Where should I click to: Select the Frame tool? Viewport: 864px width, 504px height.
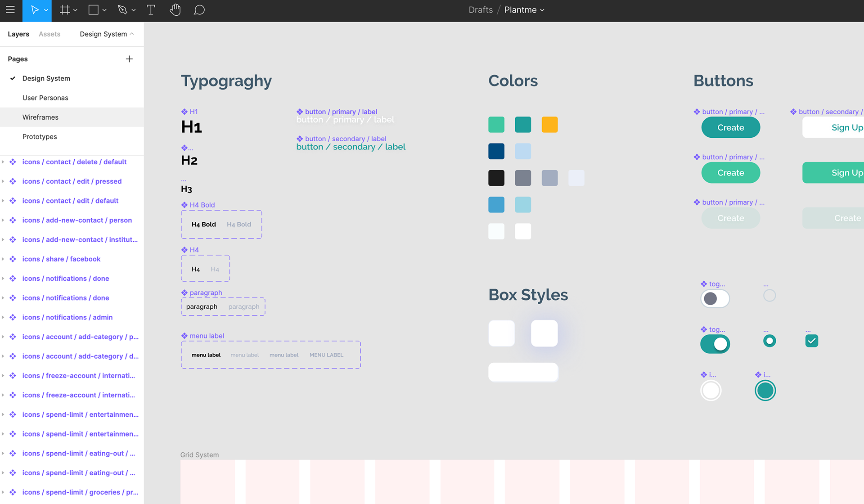click(65, 10)
